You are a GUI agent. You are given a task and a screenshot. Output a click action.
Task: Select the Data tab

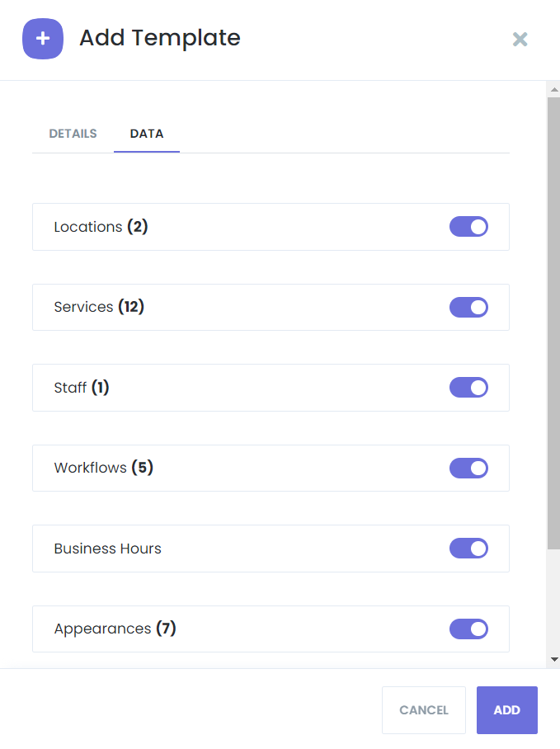coord(147,134)
